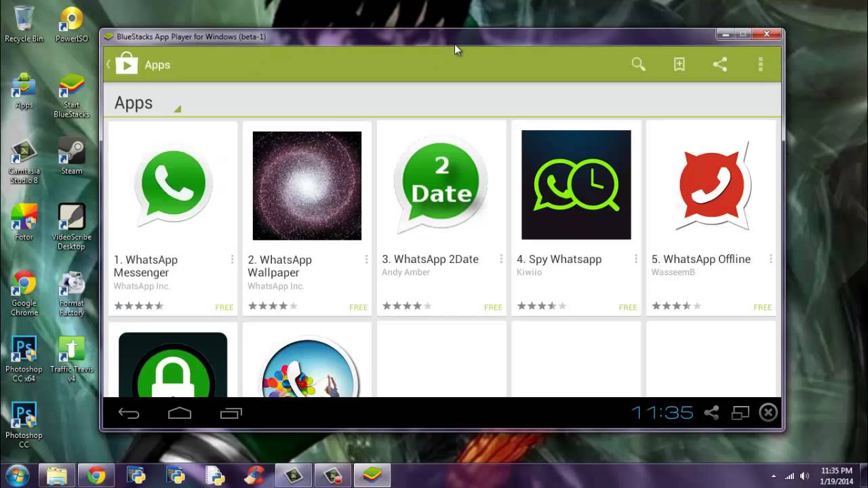Click 'WasseemB' developer name
This screenshot has width=868, height=488.
click(x=673, y=272)
